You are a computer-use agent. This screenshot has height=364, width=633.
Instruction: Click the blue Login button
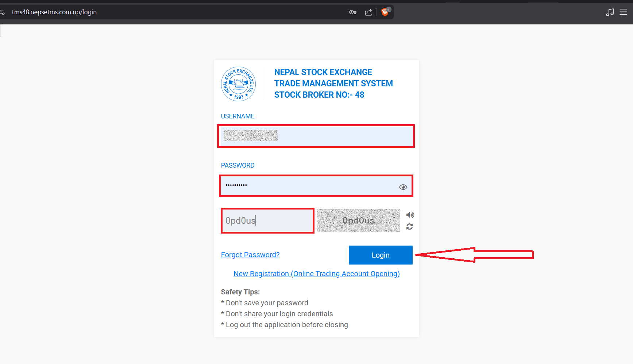click(381, 255)
